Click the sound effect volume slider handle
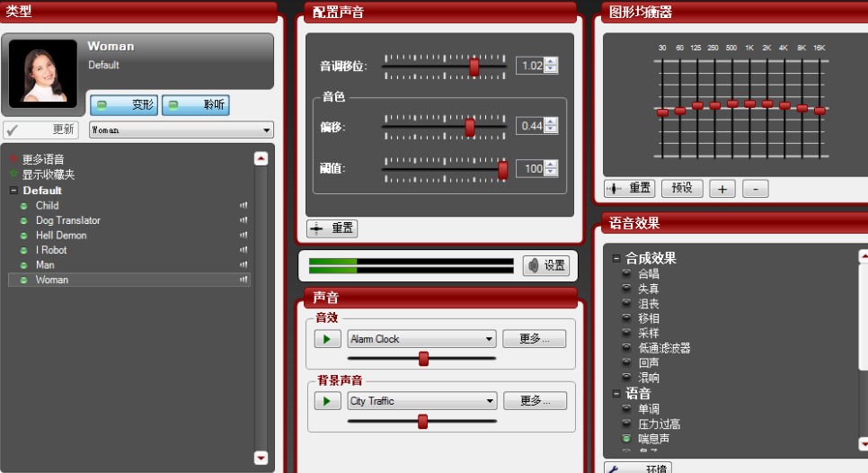Screen dimensions: 868x473 pyautogui.click(x=423, y=359)
